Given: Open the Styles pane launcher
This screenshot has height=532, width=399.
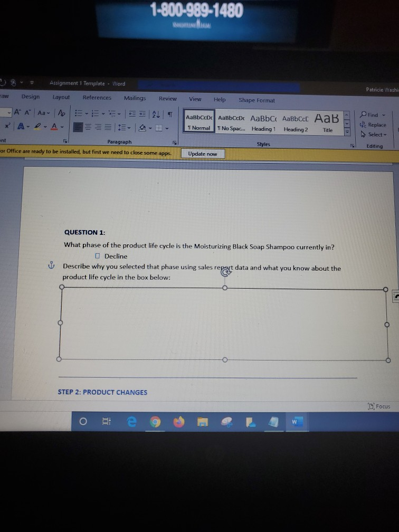Looking at the screenshot, I should (352, 146).
